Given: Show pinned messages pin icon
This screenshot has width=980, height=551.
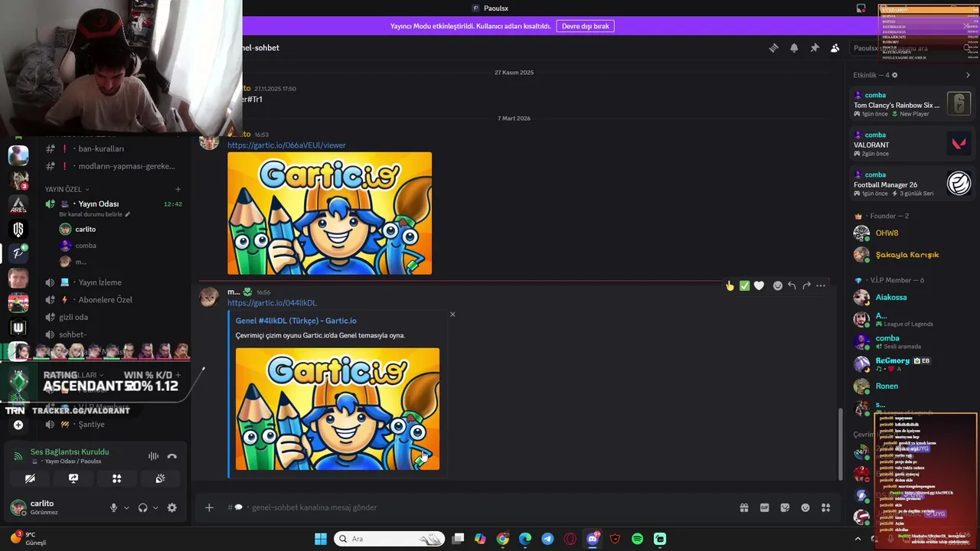Looking at the screenshot, I should click(x=815, y=47).
